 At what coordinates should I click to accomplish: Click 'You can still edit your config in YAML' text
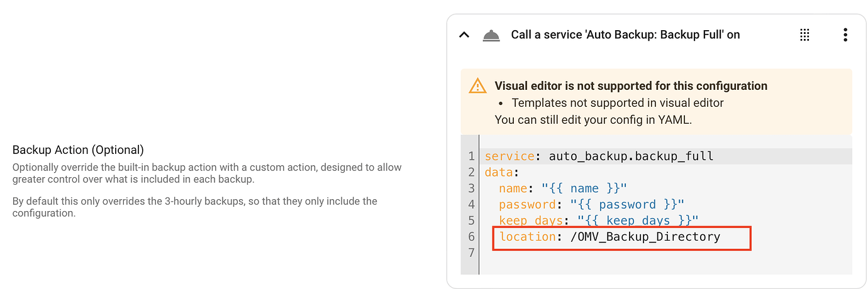pos(593,119)
